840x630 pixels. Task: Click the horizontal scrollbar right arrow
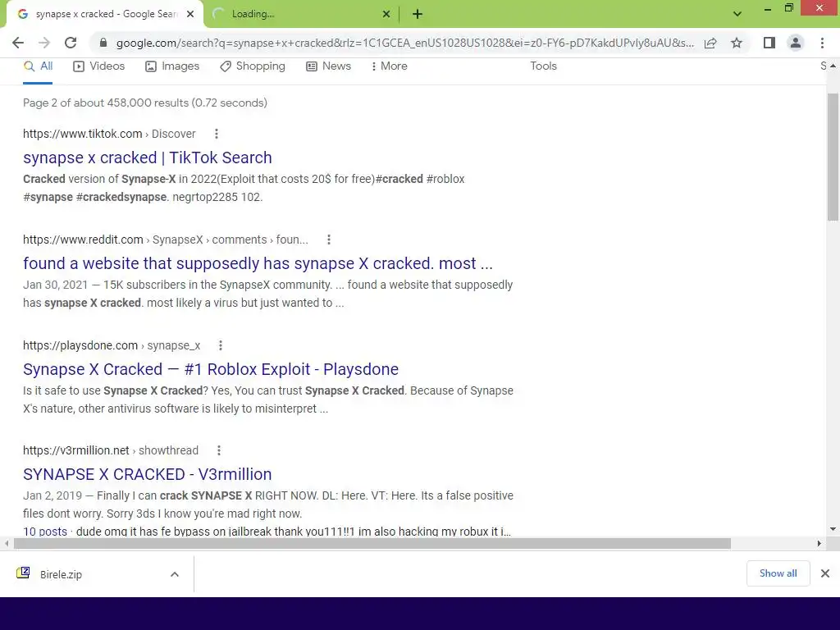[819, 543]
